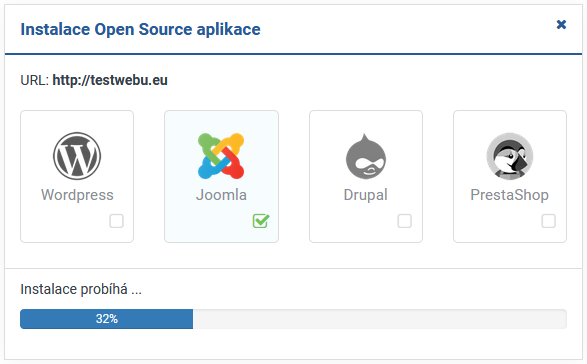Click the Instalace Open Source aplikace title
The width and height of the screenshot is (587, 364).
[x=140, y=30]
